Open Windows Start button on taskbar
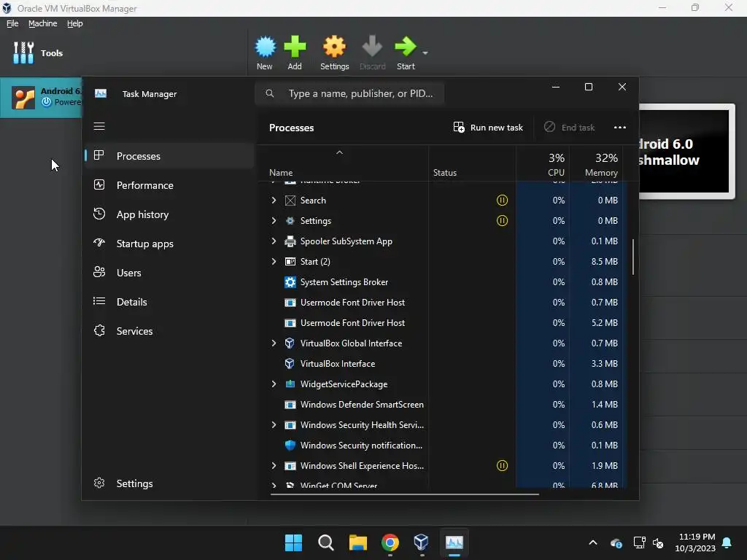The image size is (747, 560). click(x=293, y=542)
